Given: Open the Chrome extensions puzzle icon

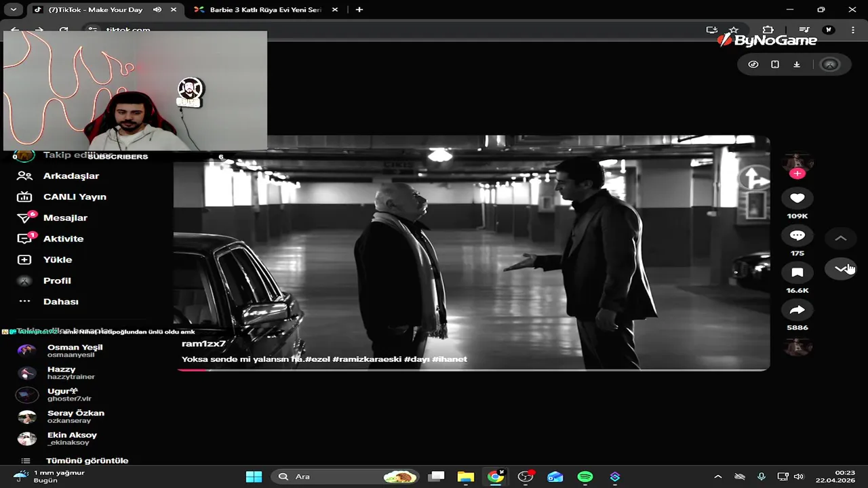Looking at the screenshot, I should click(x=768, y=30).
